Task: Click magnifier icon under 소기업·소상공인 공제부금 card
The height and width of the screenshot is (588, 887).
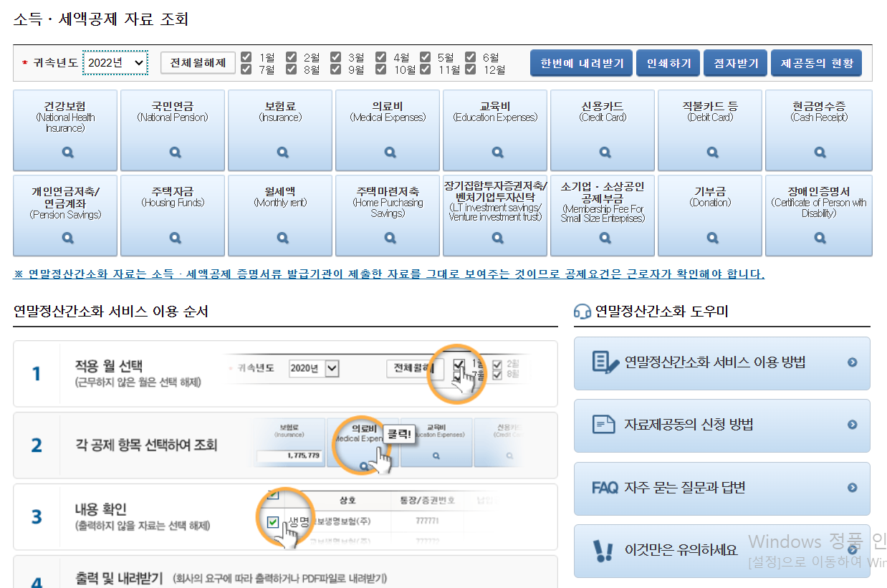Action: pyautogui.click(x=605, y=238)
